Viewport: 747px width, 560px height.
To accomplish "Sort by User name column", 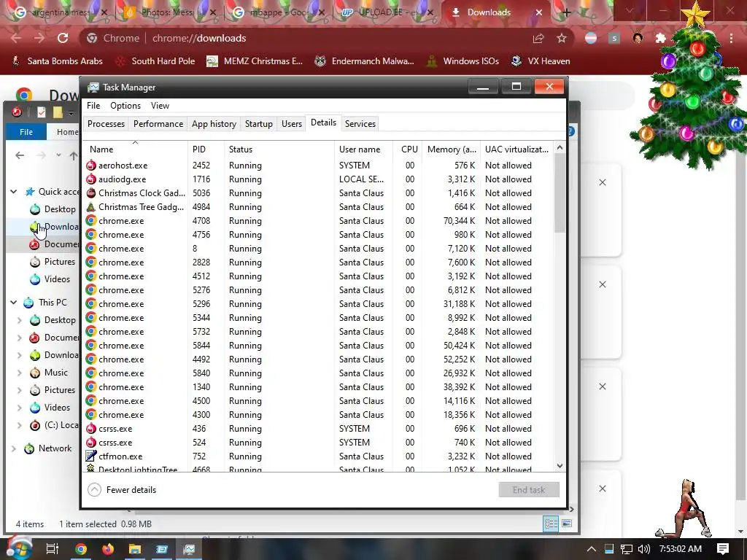I will coord(363,149).
